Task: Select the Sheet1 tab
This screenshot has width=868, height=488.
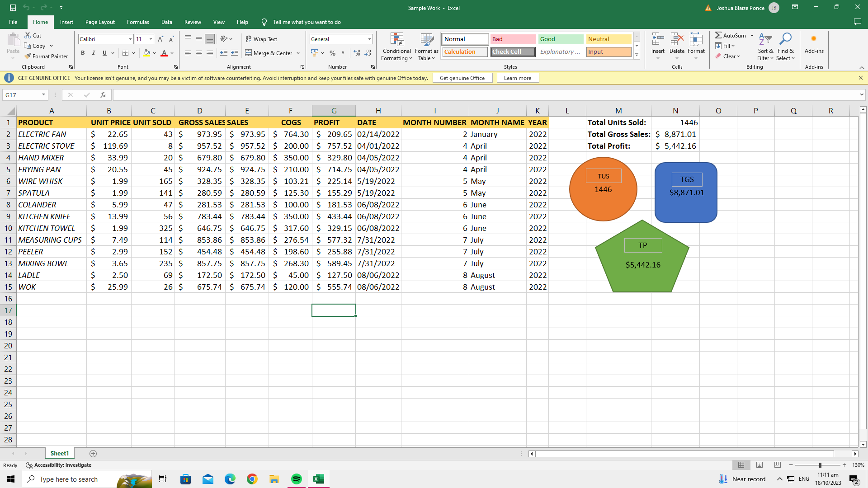Action: click(x=60, y=453)
